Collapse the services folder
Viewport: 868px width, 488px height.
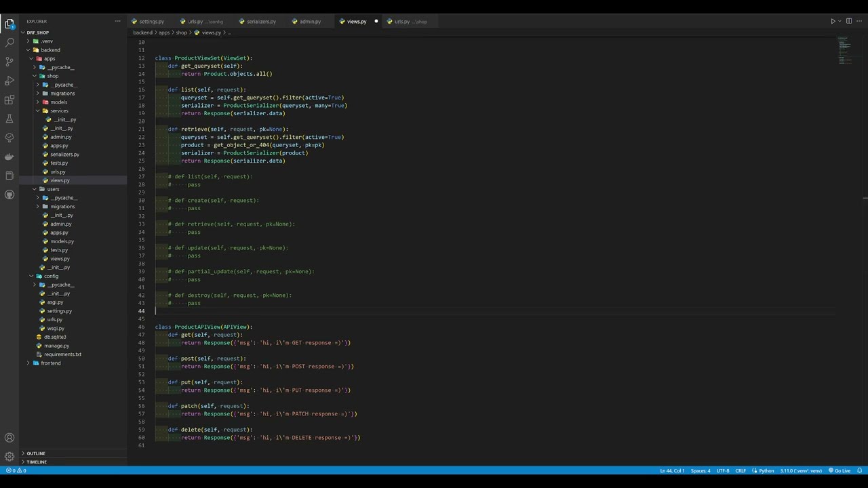tap(59, 111)
